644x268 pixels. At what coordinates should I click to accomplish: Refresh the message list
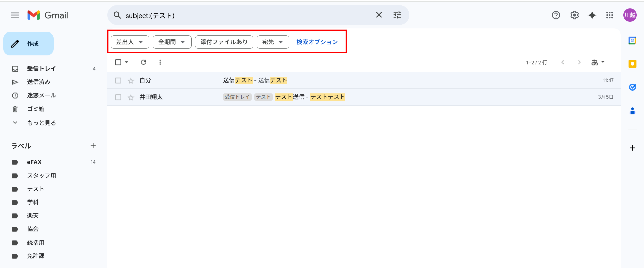tap(143, 62)
